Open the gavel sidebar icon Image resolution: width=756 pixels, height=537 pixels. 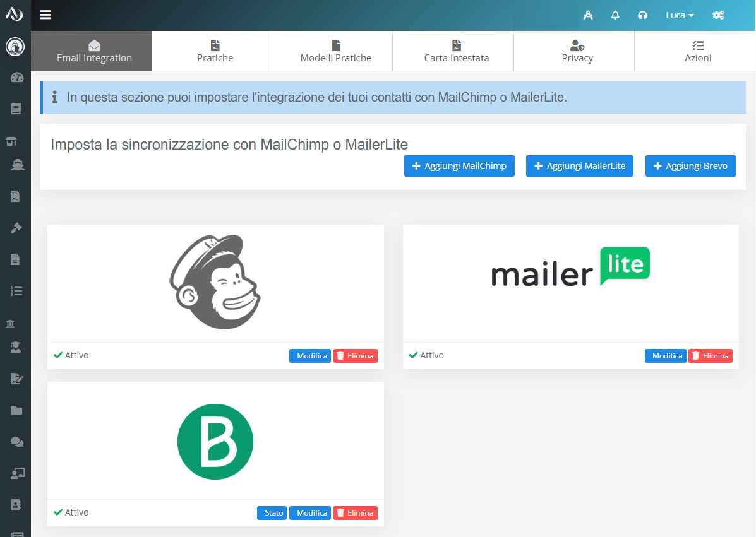tap(16, 228)
